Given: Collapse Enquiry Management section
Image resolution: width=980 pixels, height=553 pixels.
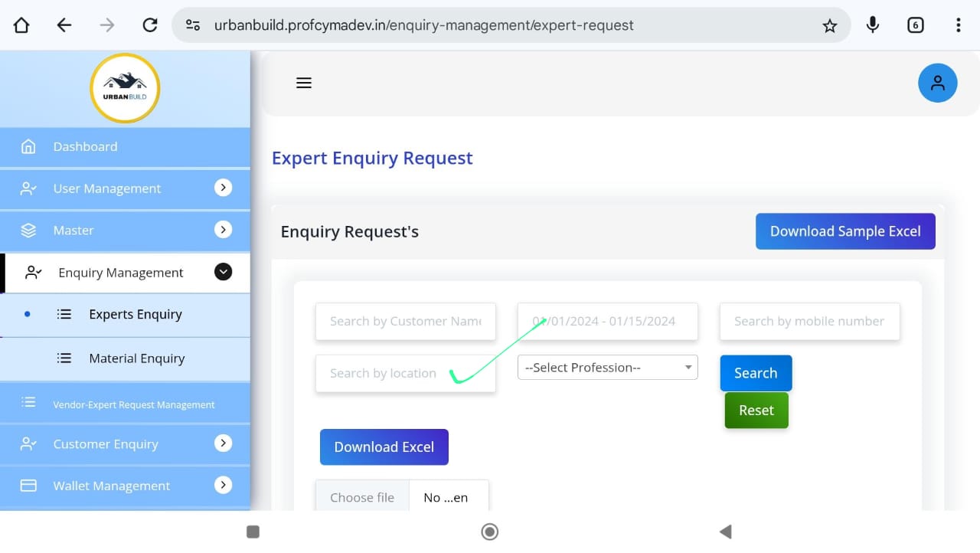Looking at the screenshot, I should [223, 272].
